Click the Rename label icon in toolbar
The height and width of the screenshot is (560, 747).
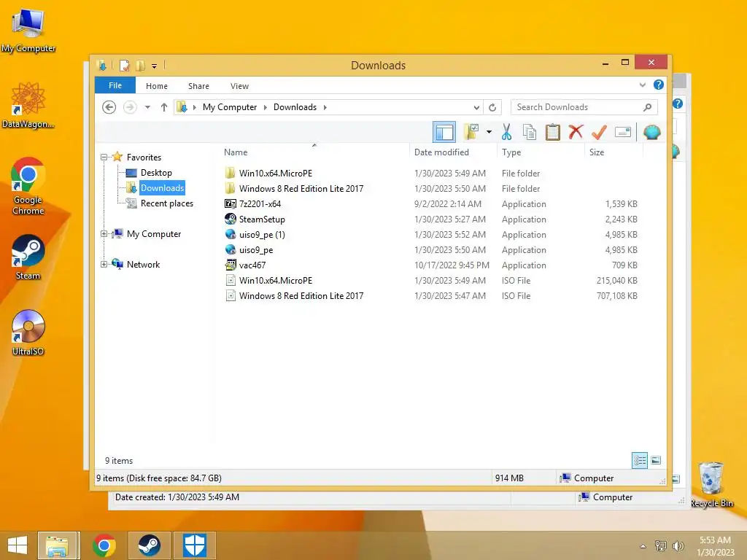pos(623,132)
